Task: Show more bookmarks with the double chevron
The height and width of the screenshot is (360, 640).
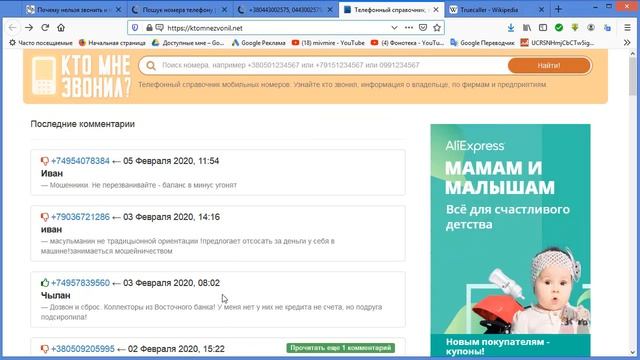Action: 627,42
